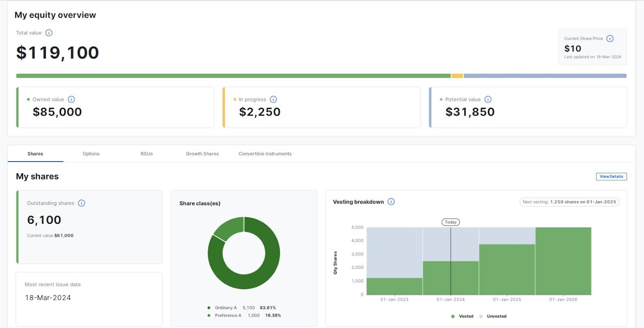Open the RSUs tab
This screenshot has width=644, height=328.
tap(146, 154)
